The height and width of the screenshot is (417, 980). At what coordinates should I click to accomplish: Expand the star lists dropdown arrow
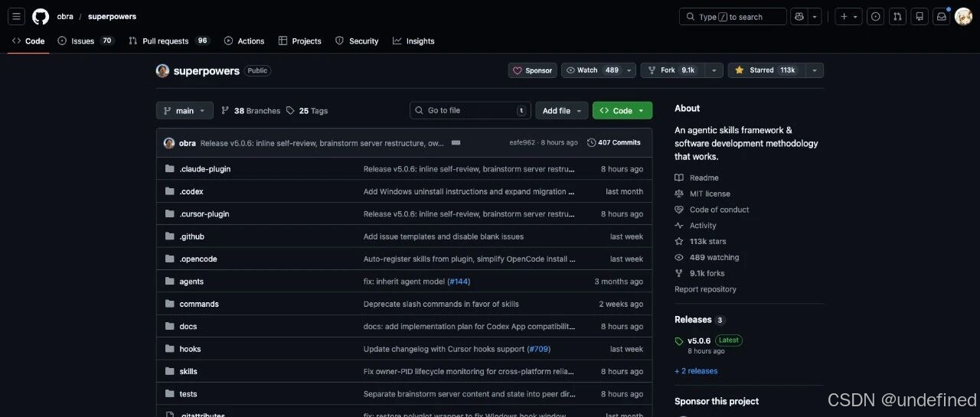pos(814,70)
